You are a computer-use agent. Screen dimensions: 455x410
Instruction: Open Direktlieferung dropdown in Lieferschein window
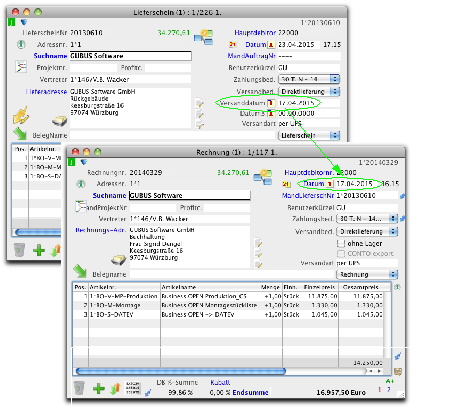309,91
